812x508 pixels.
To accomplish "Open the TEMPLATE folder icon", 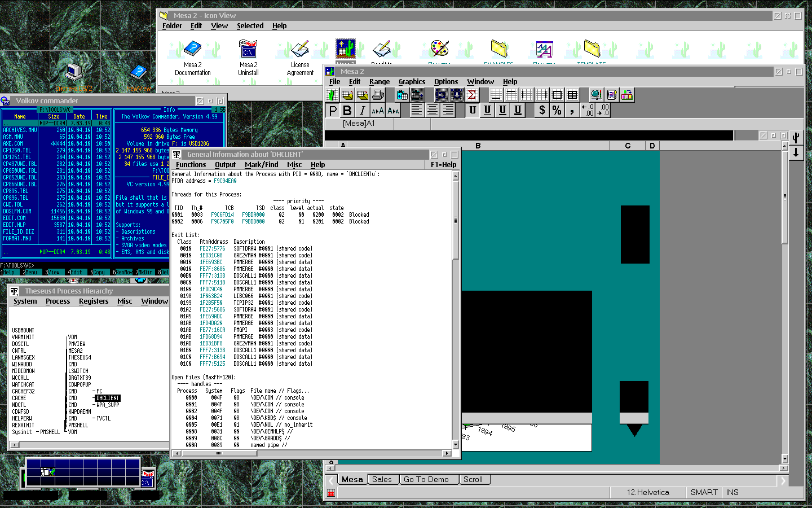I will 592,49.
